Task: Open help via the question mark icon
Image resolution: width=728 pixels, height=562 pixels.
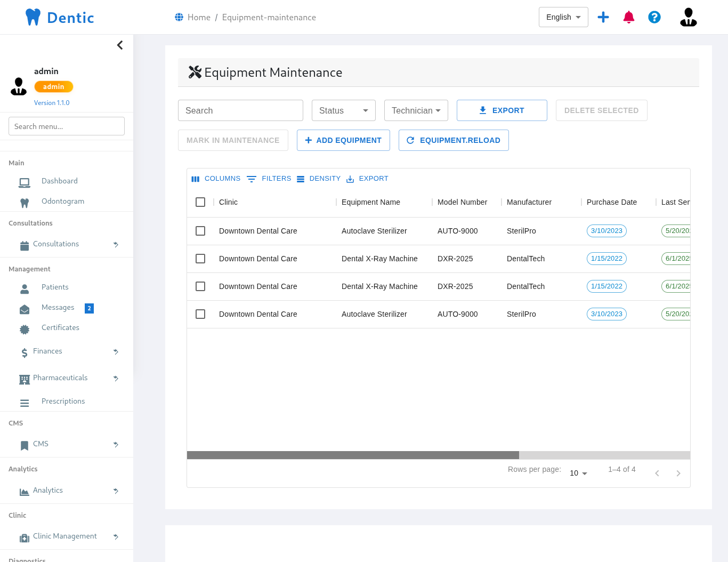Action: [654, 17]
